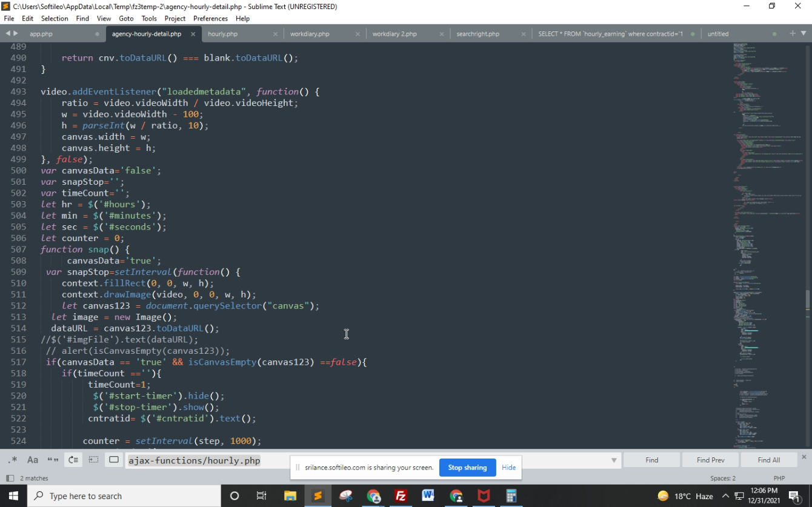Toggle case sensitive search option
This screenshot has width=812, height=507.
[33, 460]
